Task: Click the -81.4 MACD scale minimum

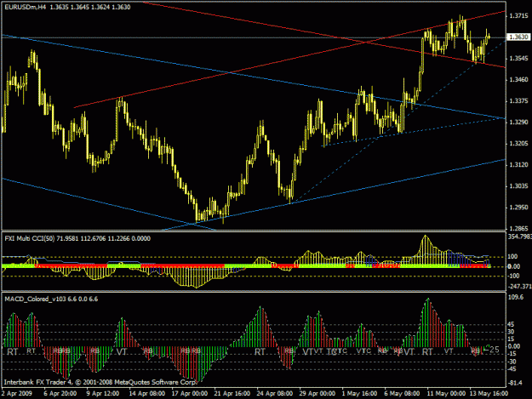Action: pyautogui.click(x=515, y=383)
